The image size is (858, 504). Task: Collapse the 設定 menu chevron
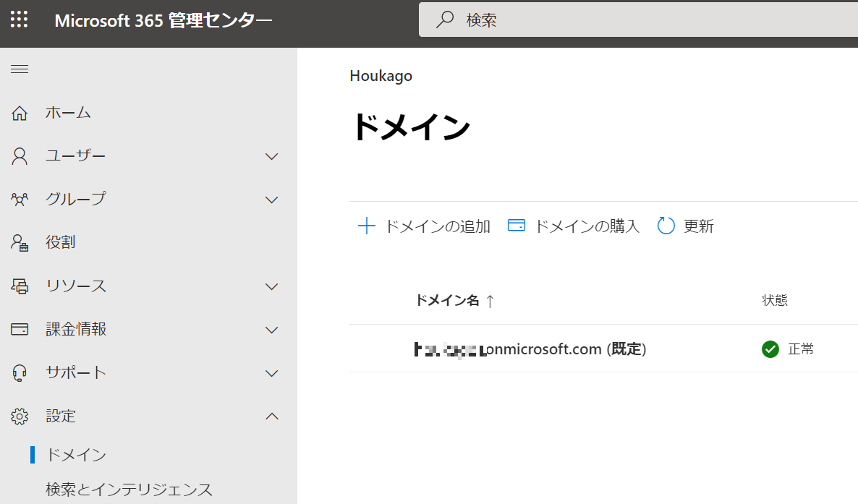click(x=271, y=417)
